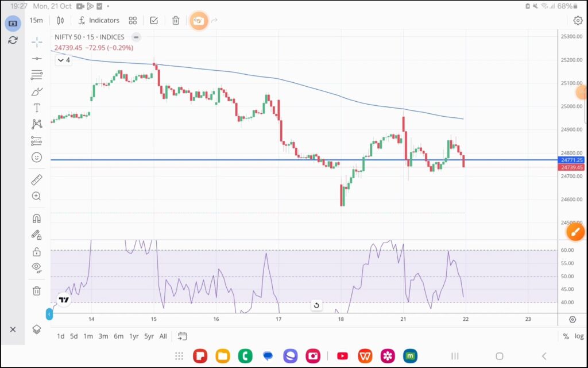Screen dimensions: 588x368
Task: Open the Fibonacci and parallel lines tool
Action: coord(37,75)
